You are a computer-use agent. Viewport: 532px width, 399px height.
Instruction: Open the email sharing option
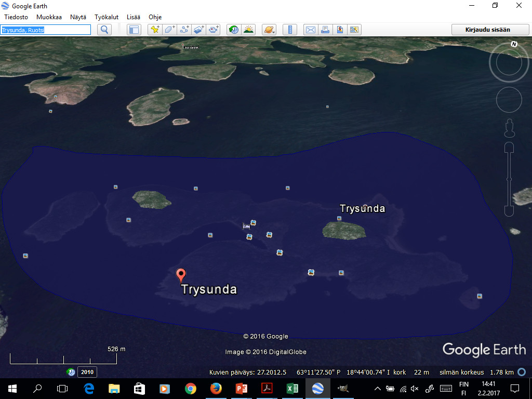pyautogui.click(x=310, y=30)
